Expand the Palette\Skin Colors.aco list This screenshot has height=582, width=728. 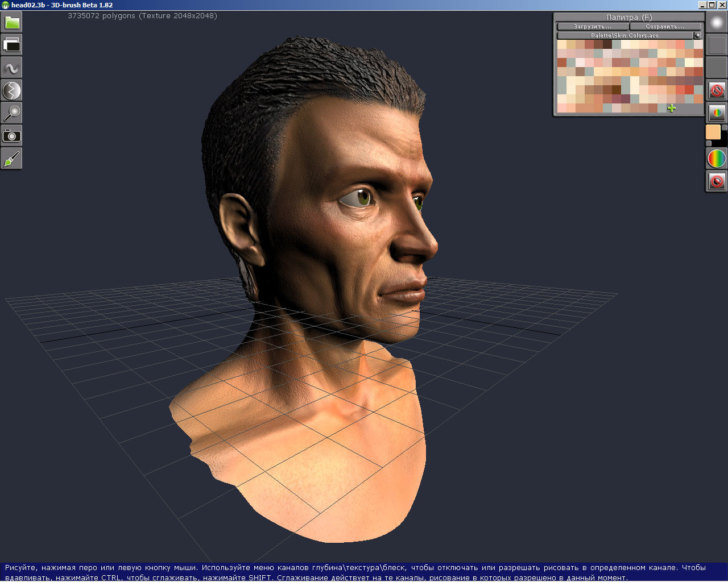624,35
